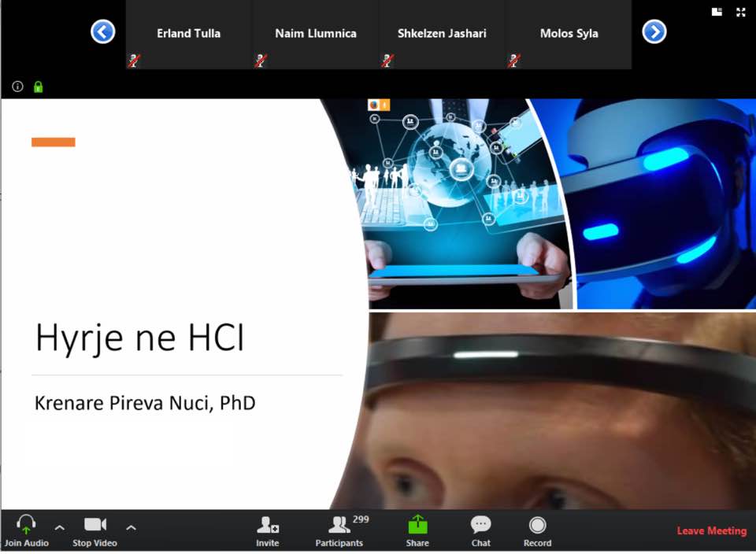Start recording the meeting
Screen dimensions: 756x554
coord(538,531)
